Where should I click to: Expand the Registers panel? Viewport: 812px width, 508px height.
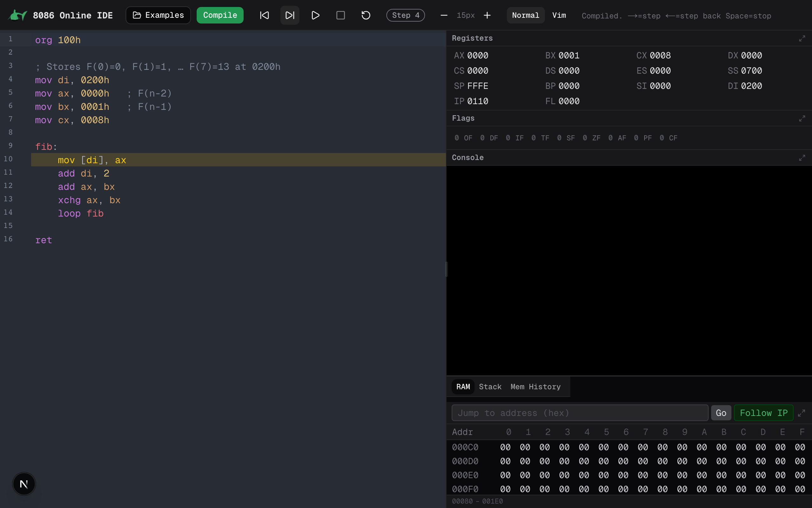point(802,38)
